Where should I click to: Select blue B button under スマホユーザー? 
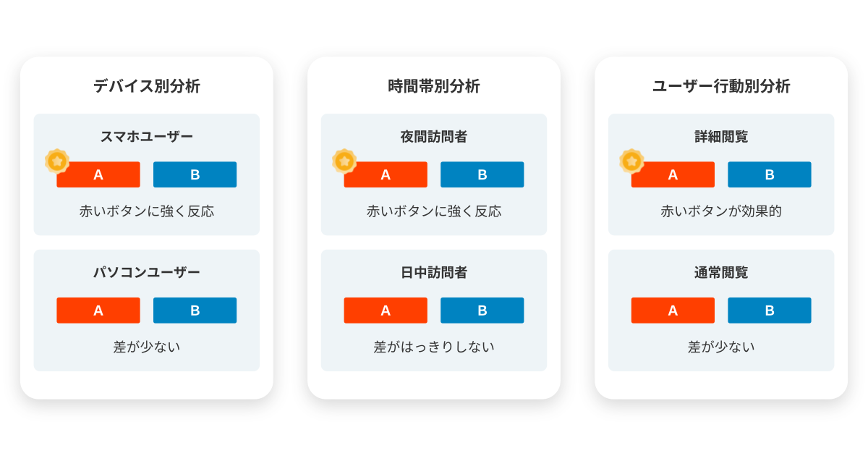pyautogui.click(x=195, y=174)
